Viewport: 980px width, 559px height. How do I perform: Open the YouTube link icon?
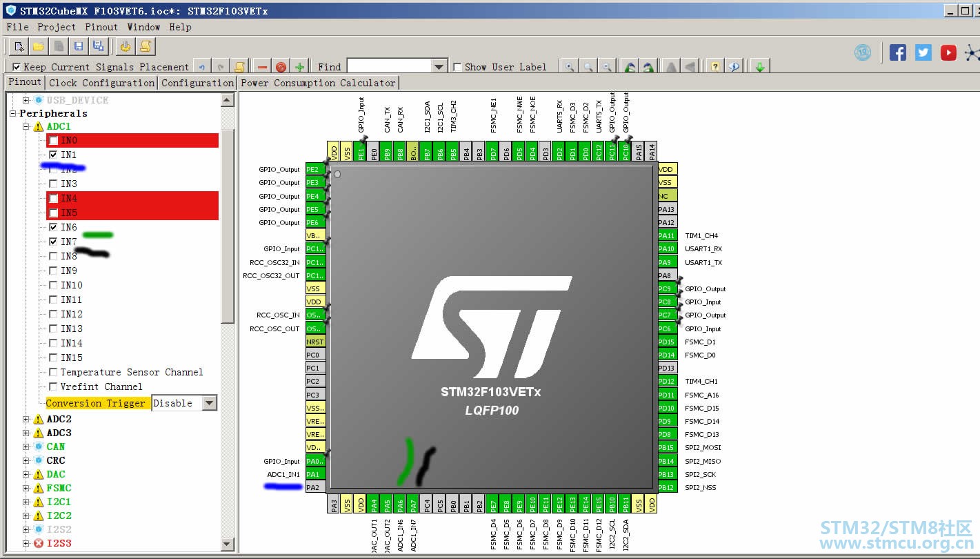(x=949, y=52)
